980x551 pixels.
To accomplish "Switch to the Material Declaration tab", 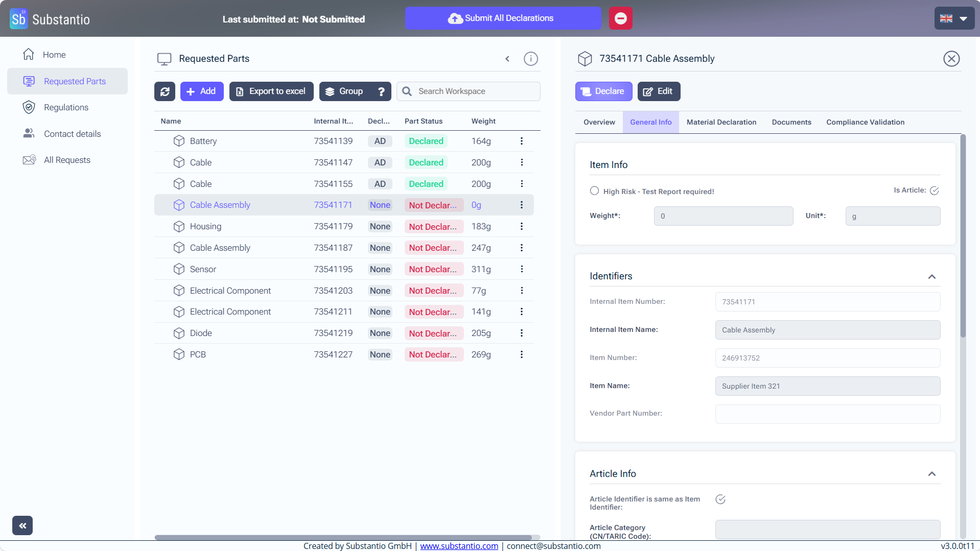I will click(721, 122).
